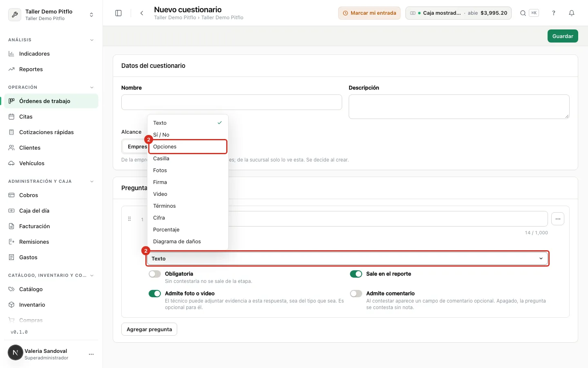Click the Guardar button

click(563, 36)
